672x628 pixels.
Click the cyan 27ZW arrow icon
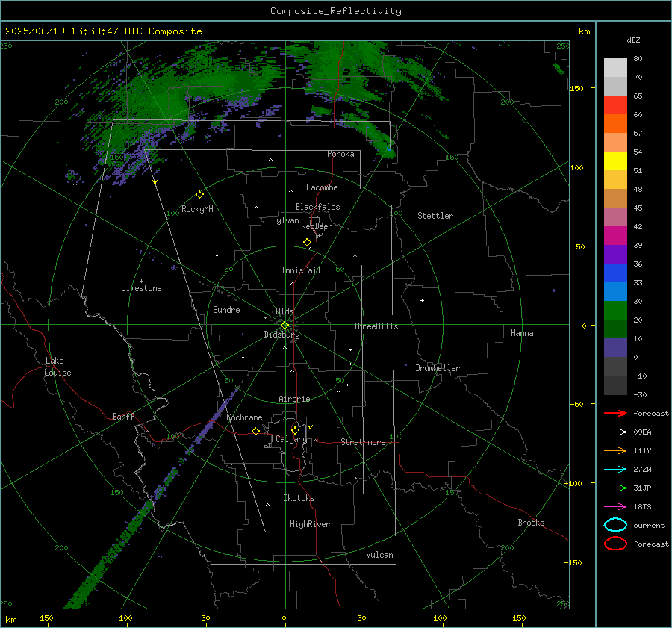pyautogui.click(x=615, y=470)
